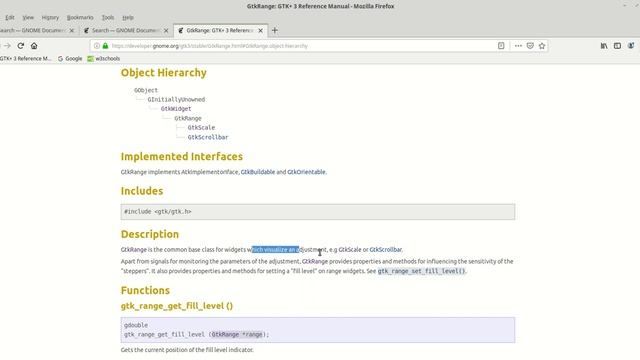The image size is (640, 360).
Task: Click the extension icon at toolbar end
Action: click(631, 46)
